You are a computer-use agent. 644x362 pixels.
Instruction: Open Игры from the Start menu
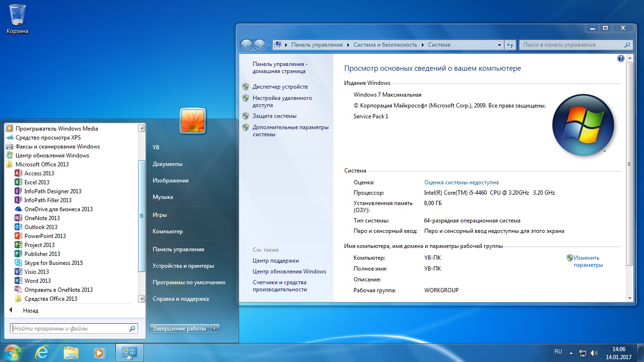click(160, 215)
